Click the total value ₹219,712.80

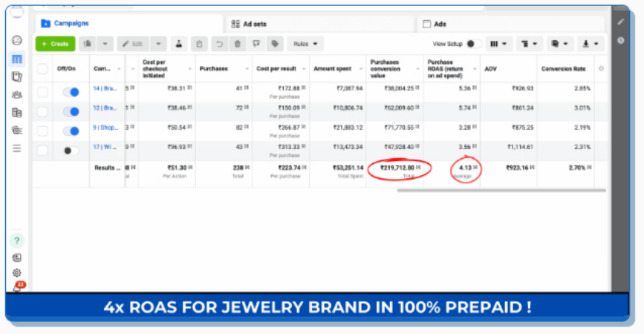point(397,168)
